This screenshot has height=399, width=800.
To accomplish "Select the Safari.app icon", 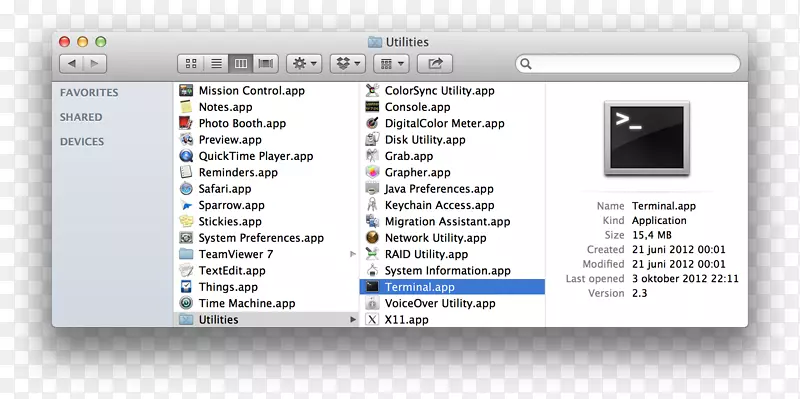I will coord(186,189).
